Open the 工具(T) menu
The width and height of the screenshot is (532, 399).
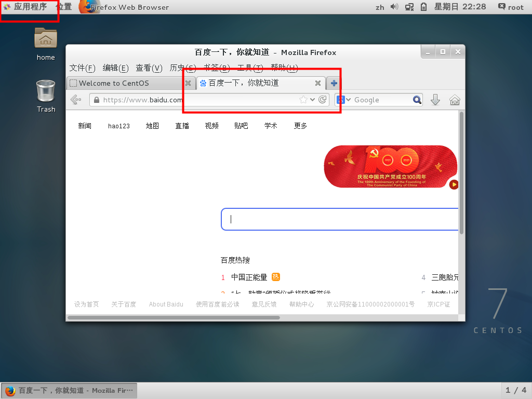coord(250,68)
